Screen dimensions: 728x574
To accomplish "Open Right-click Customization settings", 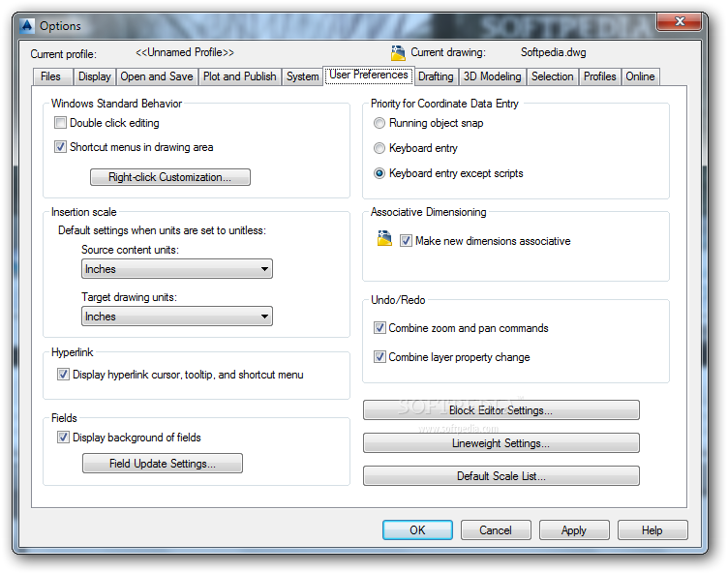I will pyautogui.click(x=170, y=177).
